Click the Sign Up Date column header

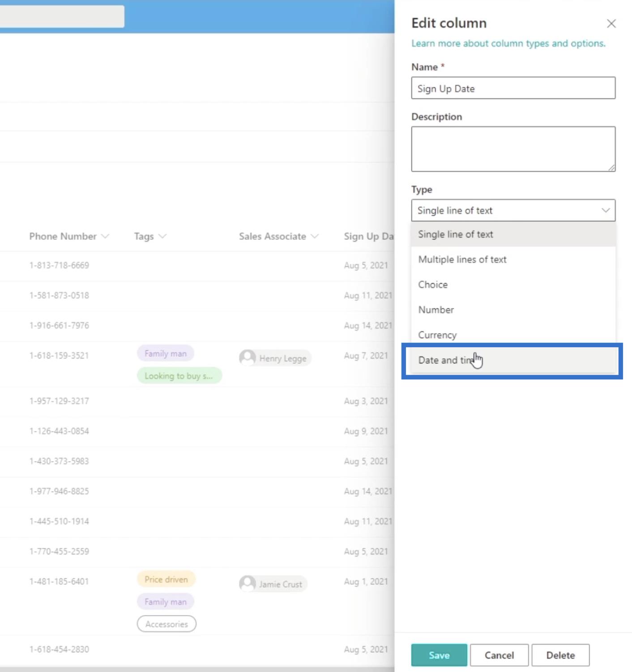click(368, 236)
